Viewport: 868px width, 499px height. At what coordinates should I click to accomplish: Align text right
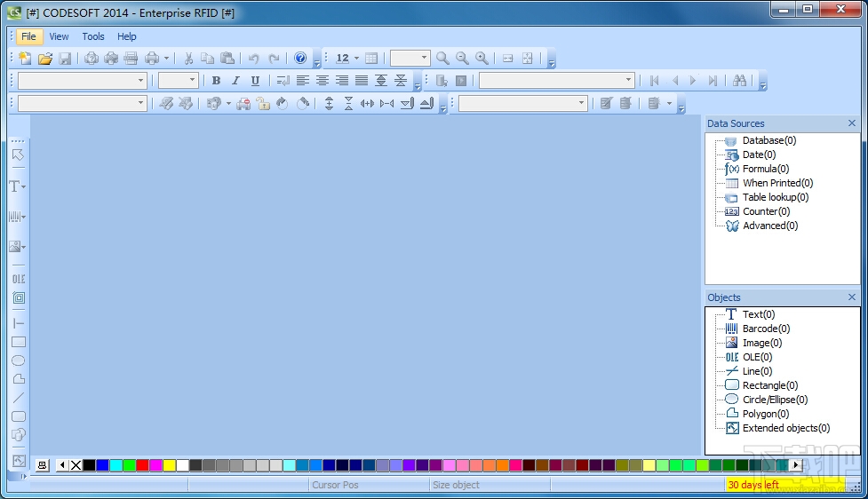point(341,81)
